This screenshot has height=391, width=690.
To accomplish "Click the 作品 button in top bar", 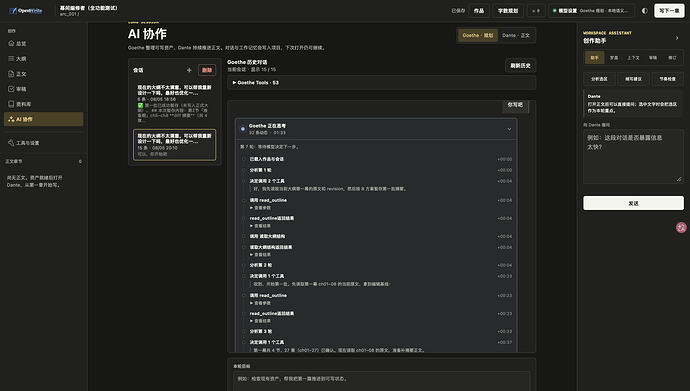I will coord(479,11).
